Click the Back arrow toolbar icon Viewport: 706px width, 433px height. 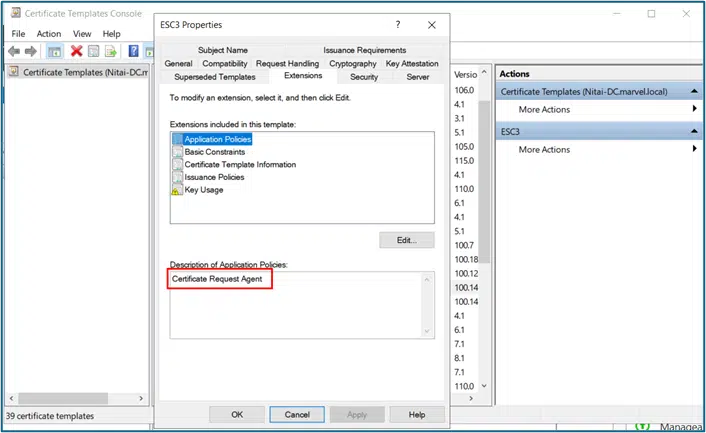[x=15, y=51]
